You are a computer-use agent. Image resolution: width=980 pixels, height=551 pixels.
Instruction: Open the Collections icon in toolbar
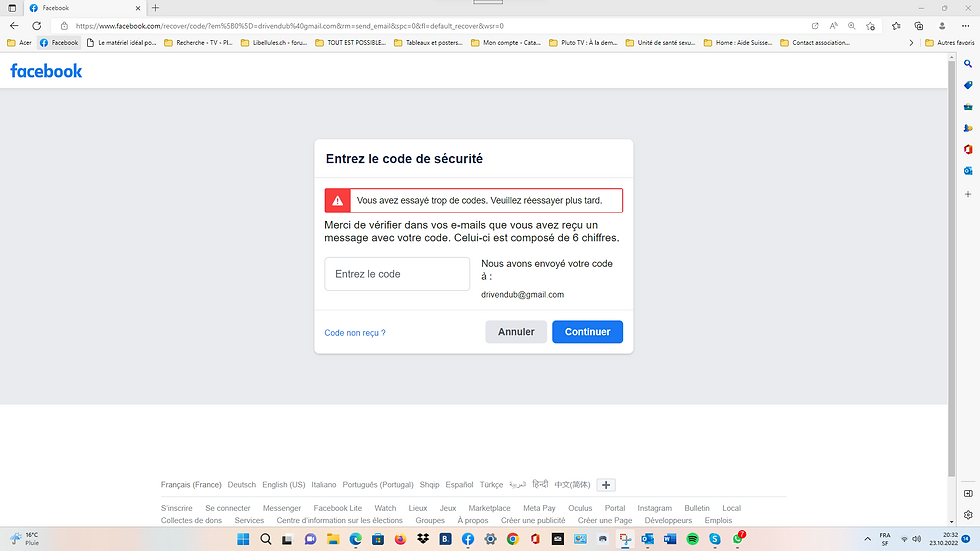(919, 26)
